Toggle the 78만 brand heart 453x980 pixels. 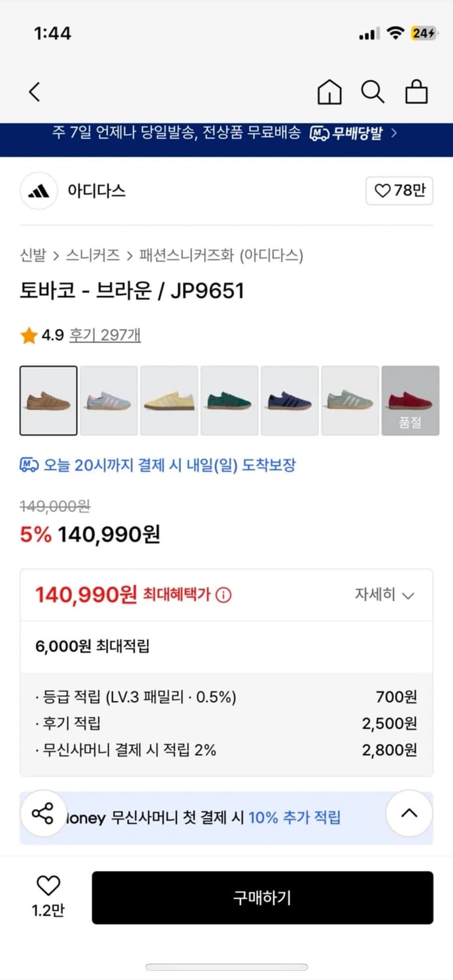pyautogui.click(x=399, y=191)
